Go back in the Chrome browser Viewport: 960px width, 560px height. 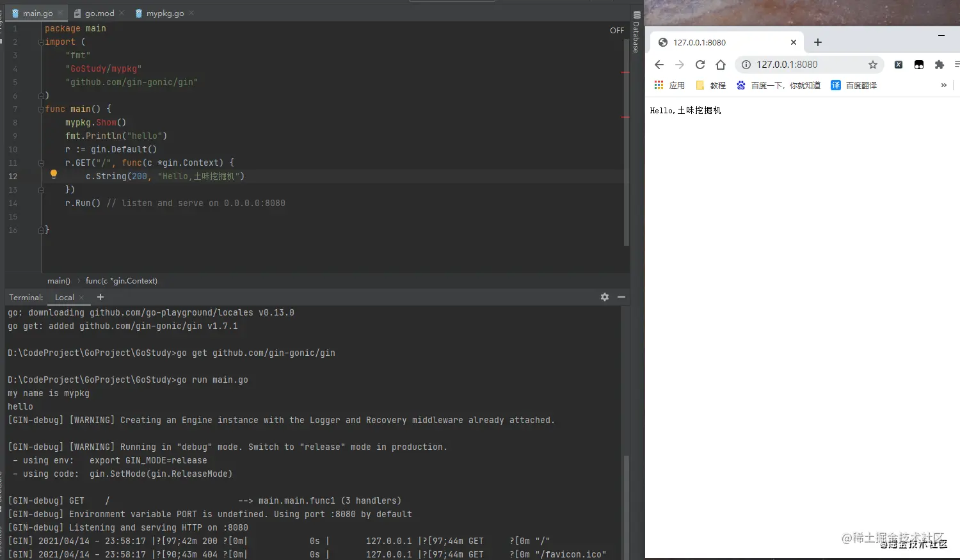click(659, 65)
